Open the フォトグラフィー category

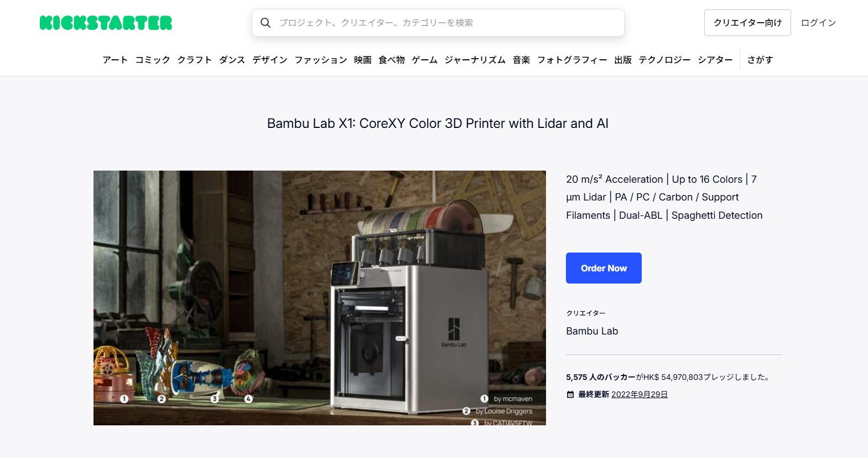(572, 60)
